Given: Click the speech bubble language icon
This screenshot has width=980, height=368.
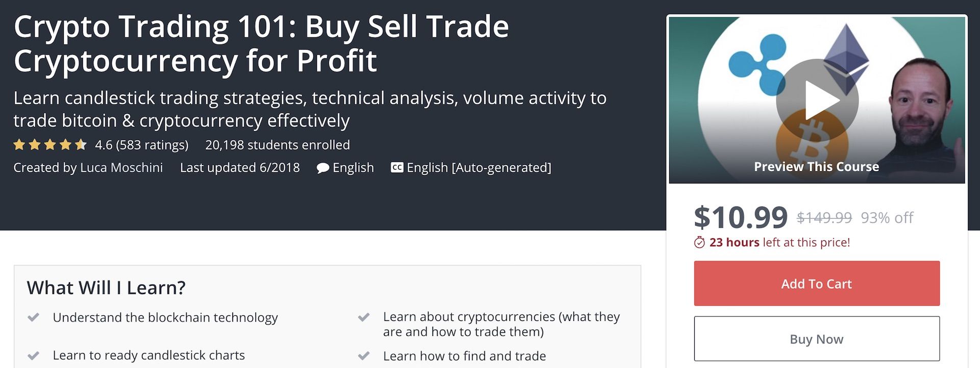Looking at the screenshot, I should (323, 168).
